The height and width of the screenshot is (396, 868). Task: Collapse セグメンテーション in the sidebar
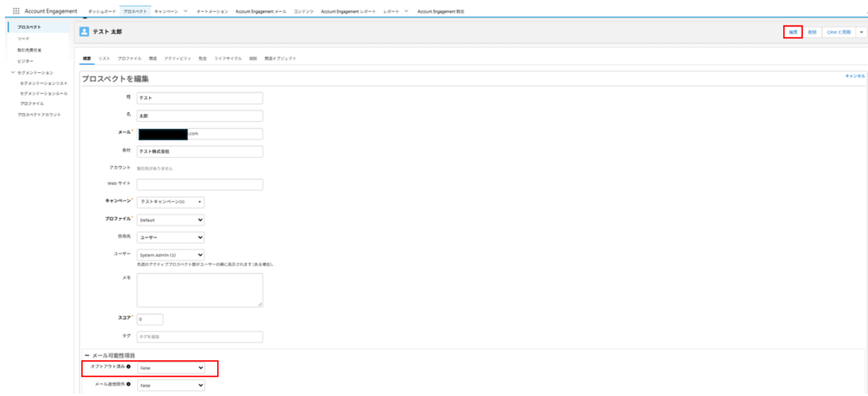(x=13, y=73)
